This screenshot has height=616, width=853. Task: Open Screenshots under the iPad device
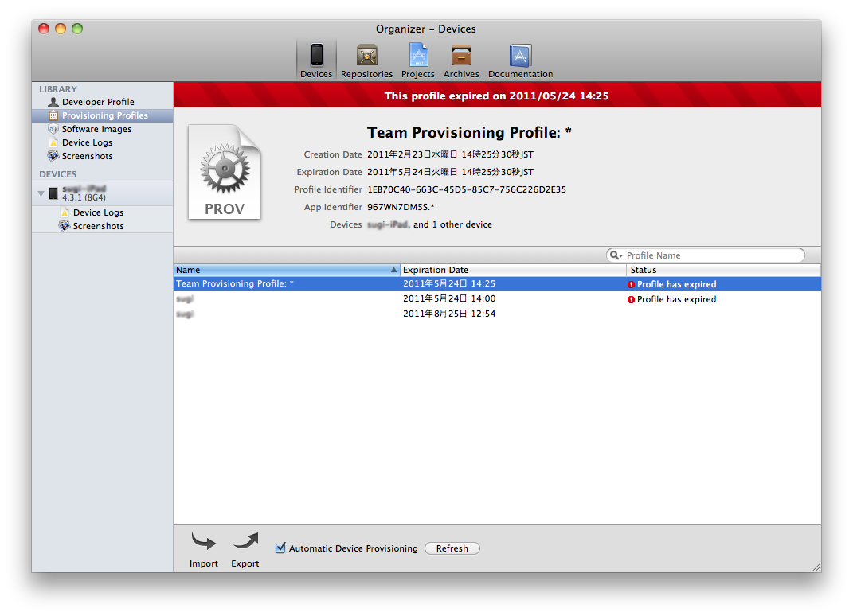(98, 226)
